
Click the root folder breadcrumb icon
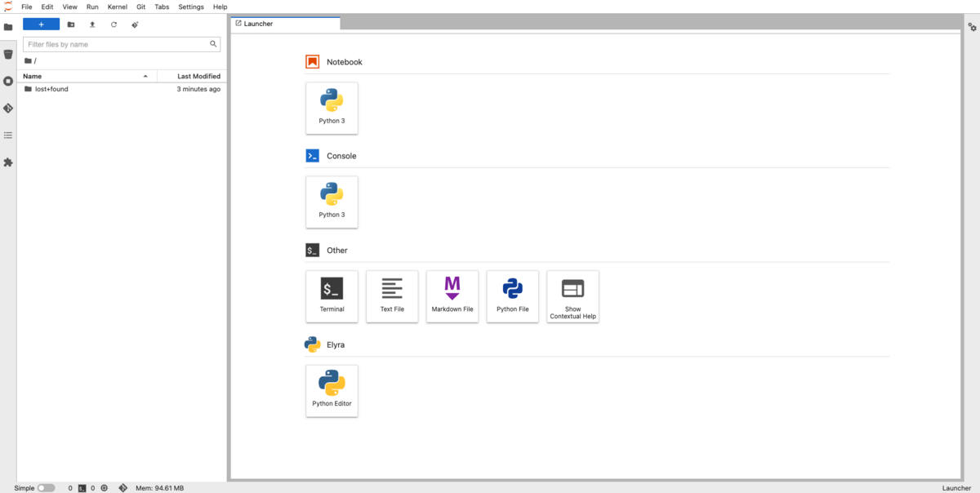pyautogui.click(x=28, y=60)
